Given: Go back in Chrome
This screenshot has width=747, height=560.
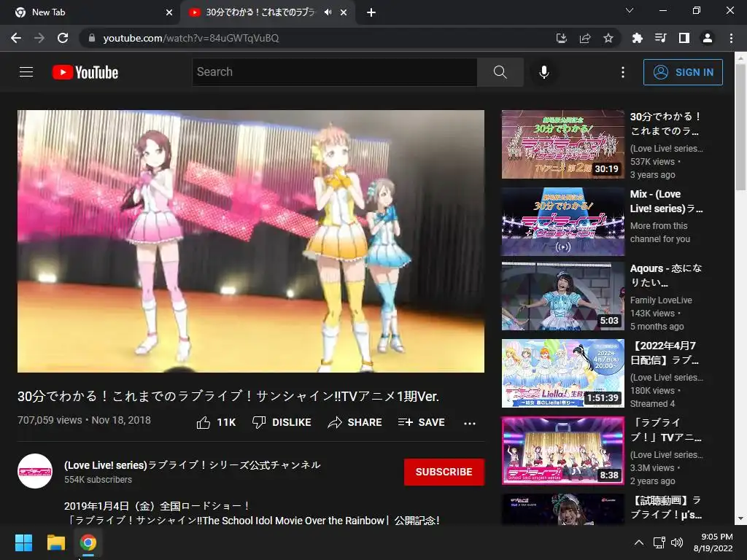Looking at the screenshot, I should 16,38.
